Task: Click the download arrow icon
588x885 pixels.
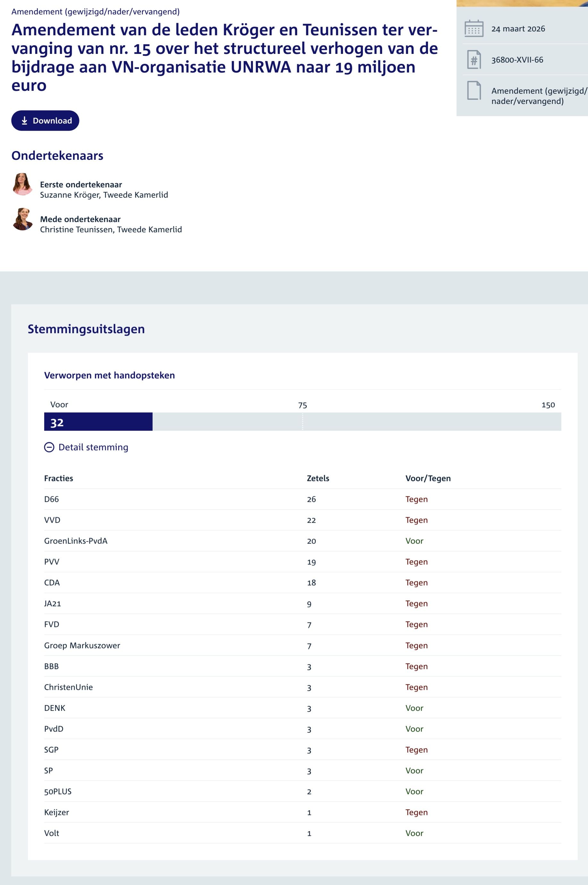Action: (x=24, y=120)
